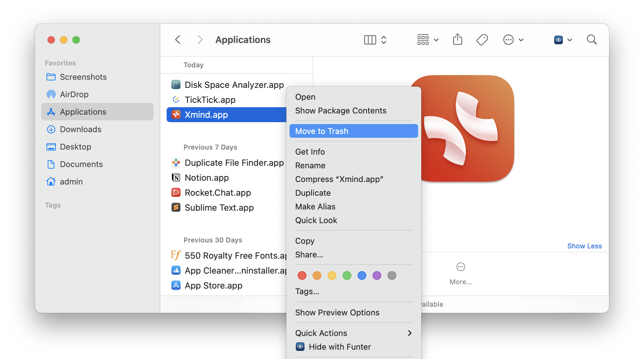Click the 550 Royalty Free Fonts icon
This screenshot has width=644, height=359.
[176, 255]
